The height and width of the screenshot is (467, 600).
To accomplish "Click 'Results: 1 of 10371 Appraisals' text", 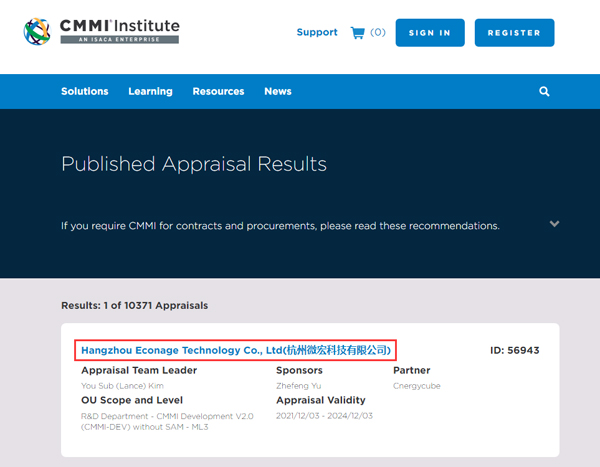I will tap(135, 305).
